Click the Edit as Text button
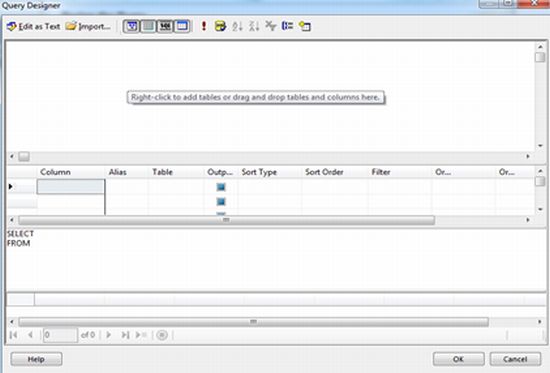Viewport: 550px width, 373px height. tap(33, 26)
